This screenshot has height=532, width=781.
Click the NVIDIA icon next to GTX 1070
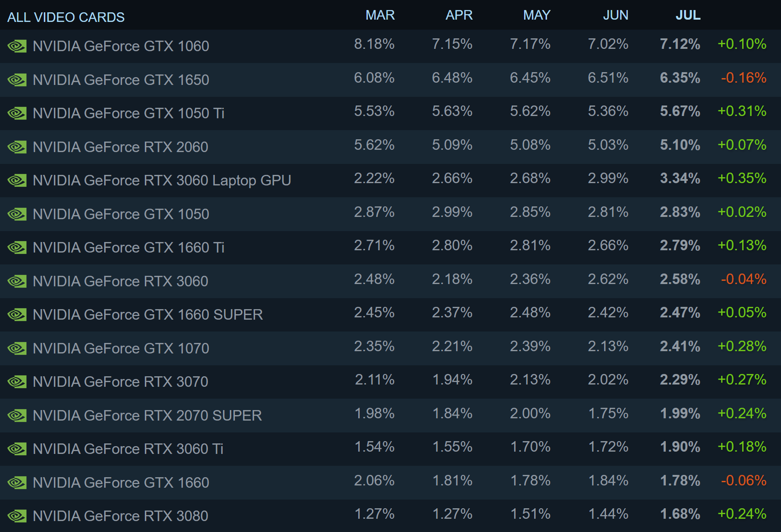pos(17,348)
